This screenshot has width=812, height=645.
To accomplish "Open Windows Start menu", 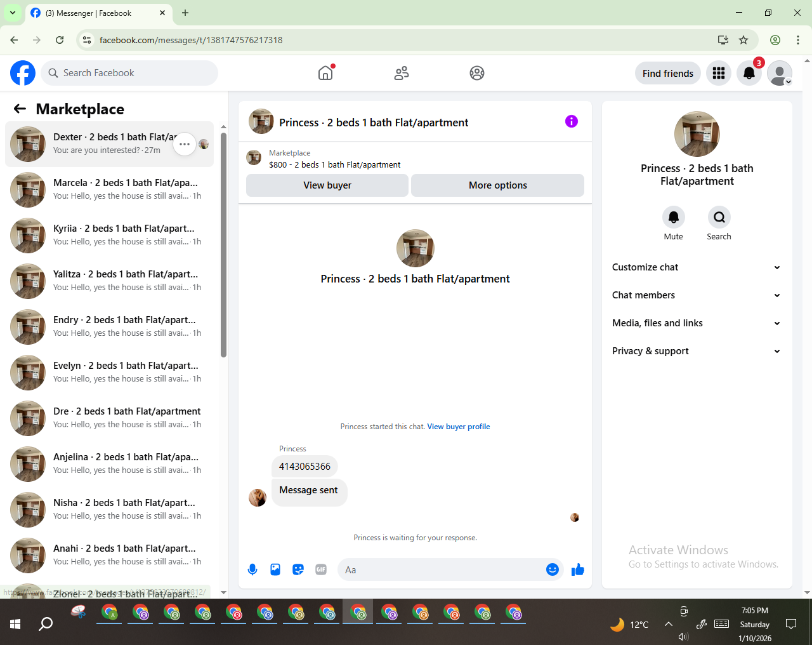I will pos(15,624).
